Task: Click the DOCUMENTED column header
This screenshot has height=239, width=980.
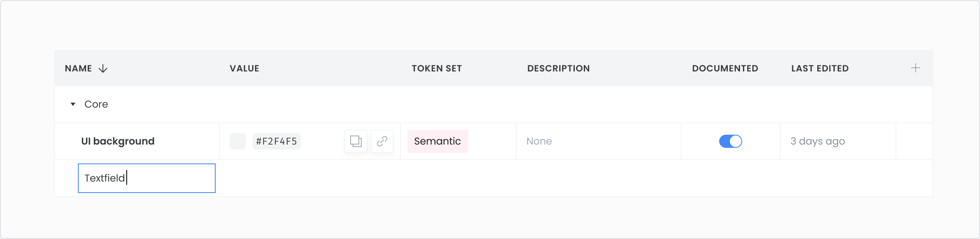Action: 725,69
